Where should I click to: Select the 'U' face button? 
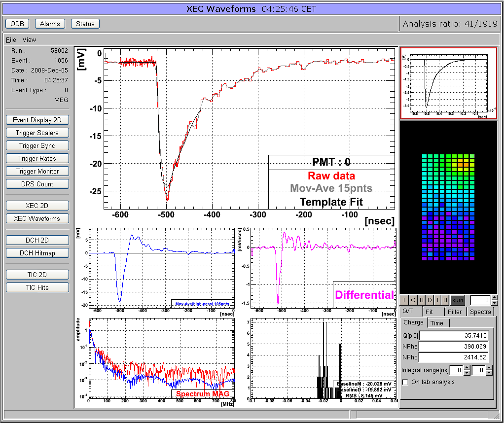(421, 300)
